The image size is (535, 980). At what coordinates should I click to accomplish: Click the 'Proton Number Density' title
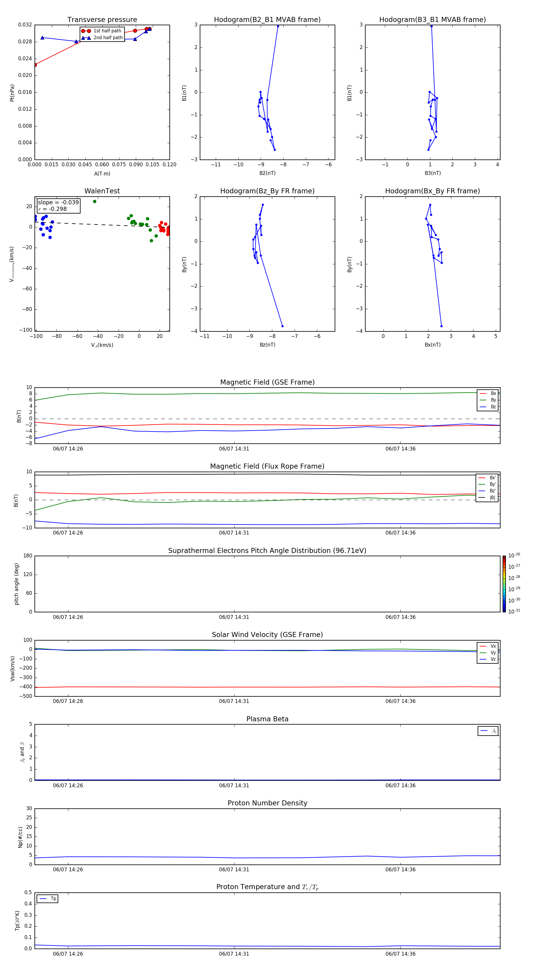267,803
